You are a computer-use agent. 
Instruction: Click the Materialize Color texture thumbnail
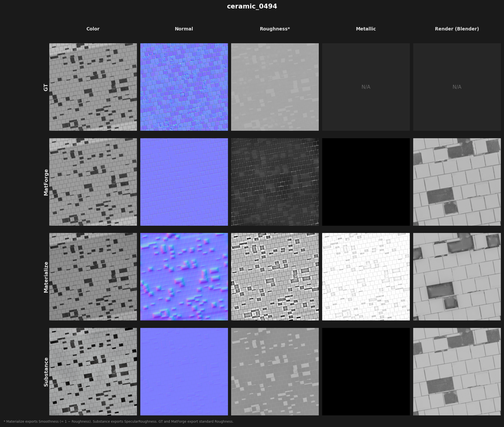(x=93, y=277)
